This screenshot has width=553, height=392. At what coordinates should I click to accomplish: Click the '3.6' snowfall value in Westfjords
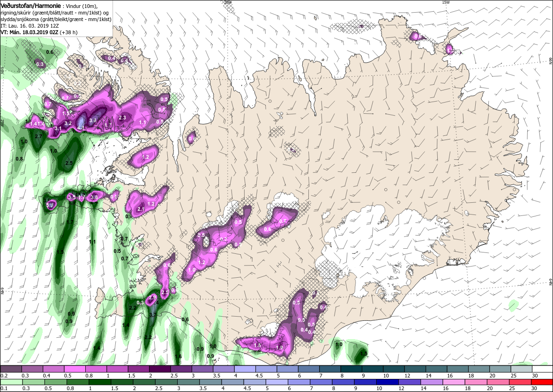click(93, 120)
